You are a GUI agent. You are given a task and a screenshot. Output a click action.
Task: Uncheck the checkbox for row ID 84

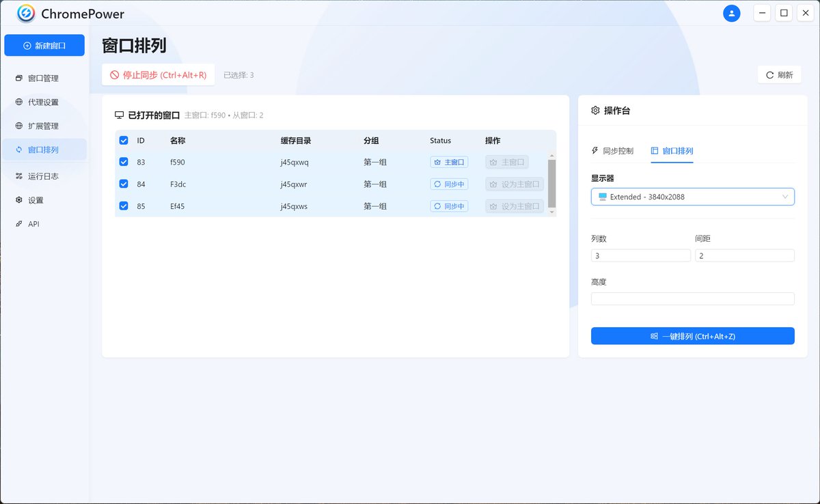click(x=124, y=184)
